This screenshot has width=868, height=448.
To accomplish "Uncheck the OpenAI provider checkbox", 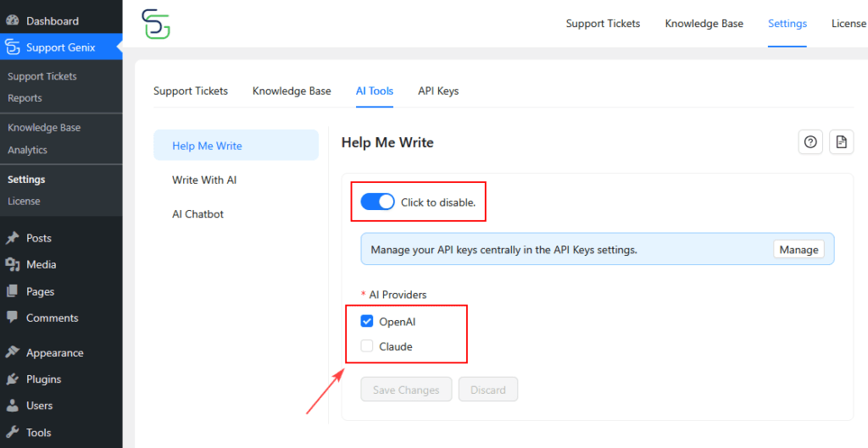I will click(x=366, y=321).
